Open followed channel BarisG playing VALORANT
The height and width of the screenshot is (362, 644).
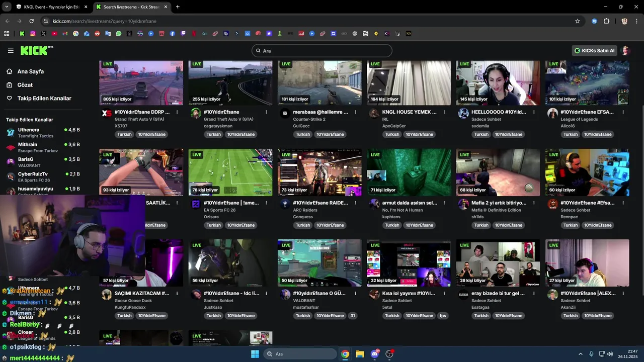coord(42,162)
